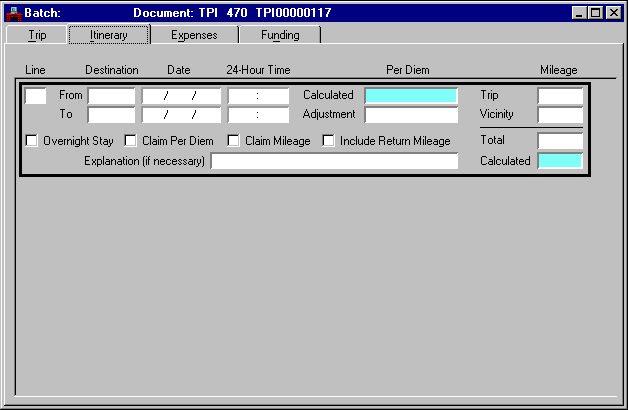628x410 pixels.
Task: Click the Vicinity mileage field
Action: click(x=560, y=115)
